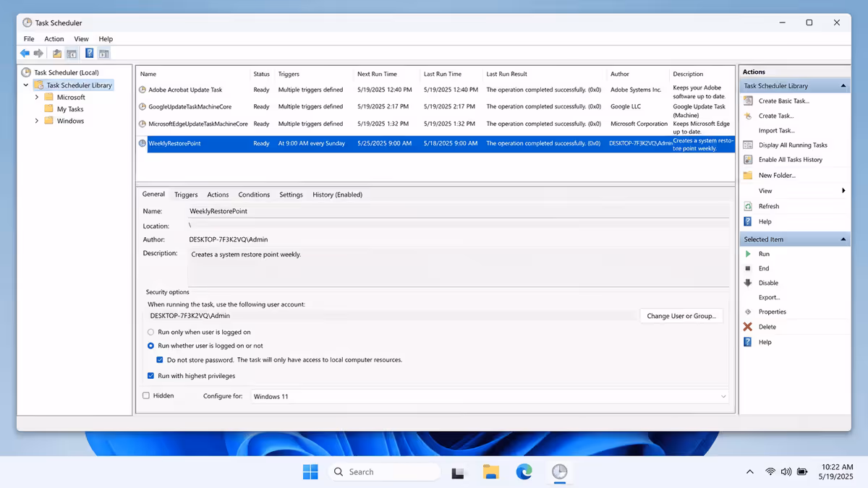Toggle Run with highest privileges checkbox
This screenshot has width=868, height=488.
point(150,375)
